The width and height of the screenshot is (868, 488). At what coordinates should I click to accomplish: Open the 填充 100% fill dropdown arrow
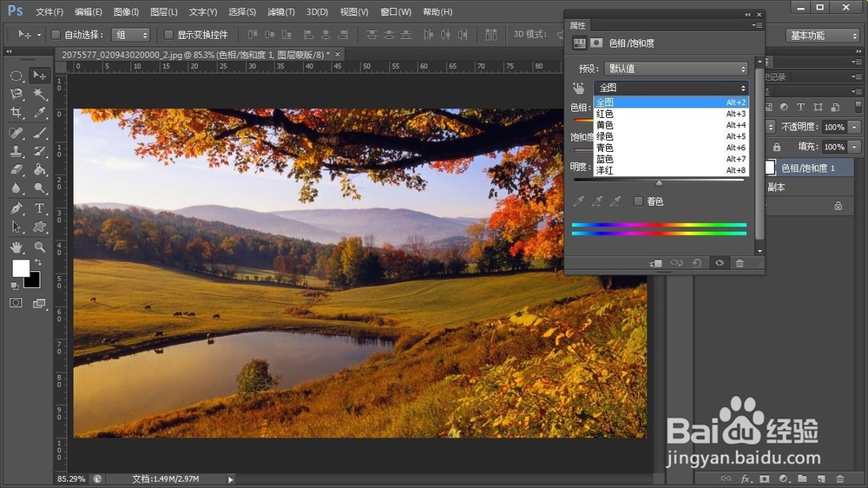[x=855, y=147]
